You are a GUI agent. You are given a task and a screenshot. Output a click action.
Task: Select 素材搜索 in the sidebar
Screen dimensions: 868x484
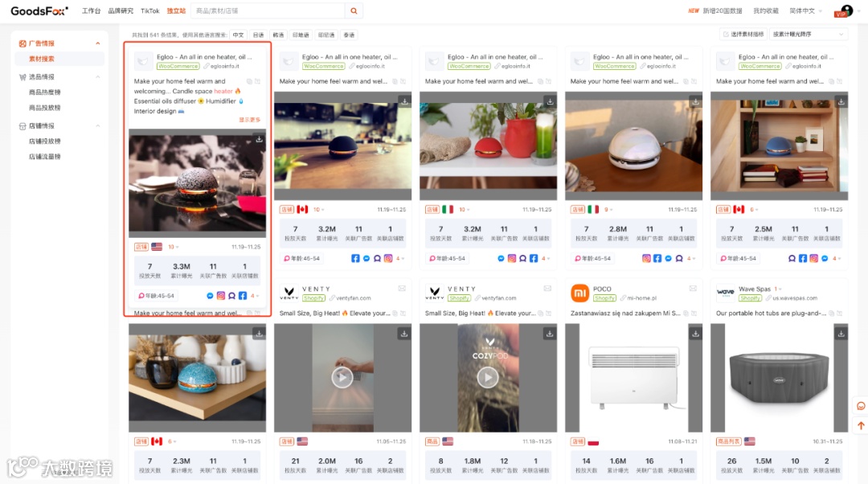click(42, 59)
